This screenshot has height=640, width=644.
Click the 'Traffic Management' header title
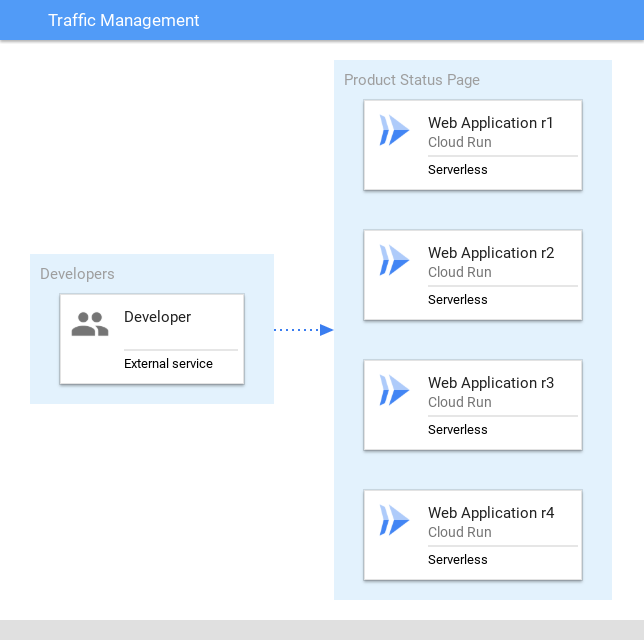pos(124,21)
